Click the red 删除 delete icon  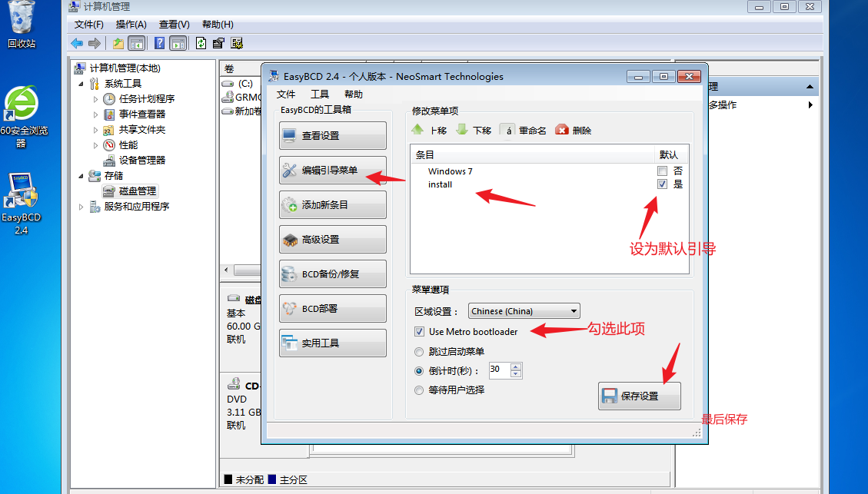pos(562,130)
